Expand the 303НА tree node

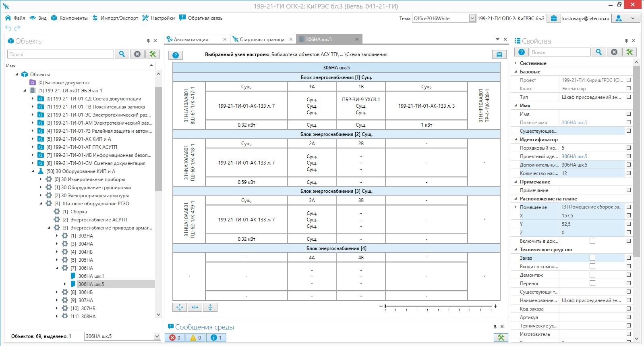pos(57,236)
